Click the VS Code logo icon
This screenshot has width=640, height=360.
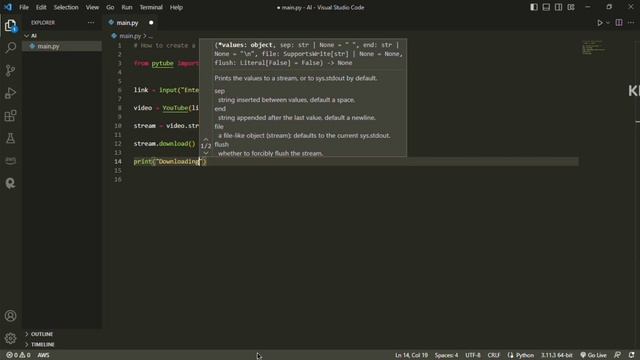(8, 7)
